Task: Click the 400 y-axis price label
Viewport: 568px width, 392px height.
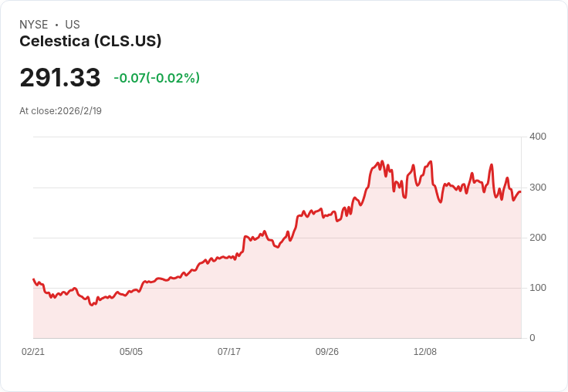Action: pos(537,137)
